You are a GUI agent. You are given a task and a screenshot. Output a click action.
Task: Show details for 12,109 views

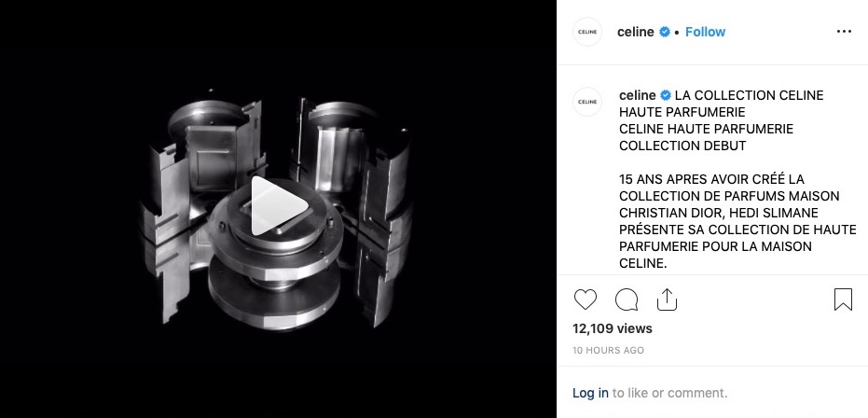(x=613, y=328)
